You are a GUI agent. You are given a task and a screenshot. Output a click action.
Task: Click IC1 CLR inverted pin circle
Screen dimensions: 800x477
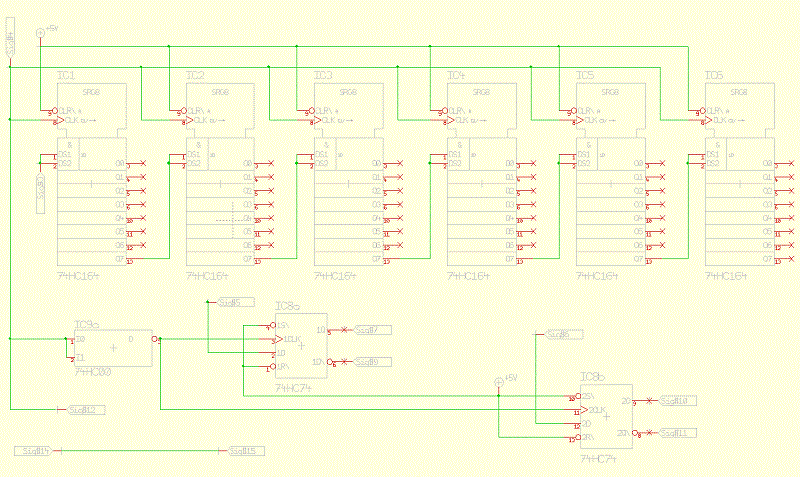click(x=55, y=111)
